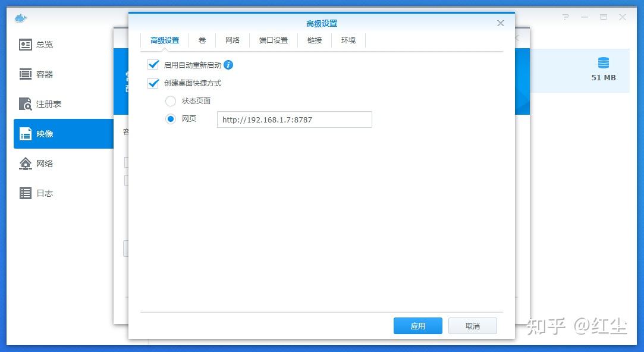Image resolution: width=644 pixels, height=352 pixels.
Task: Switch to the 卷 tab
Action: click(202, 40)
